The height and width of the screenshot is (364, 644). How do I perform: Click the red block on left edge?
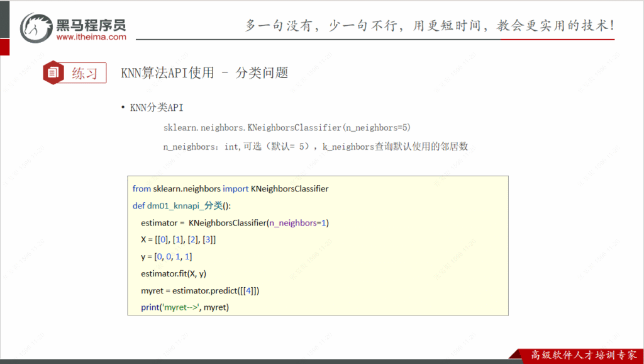pos(4,47)
